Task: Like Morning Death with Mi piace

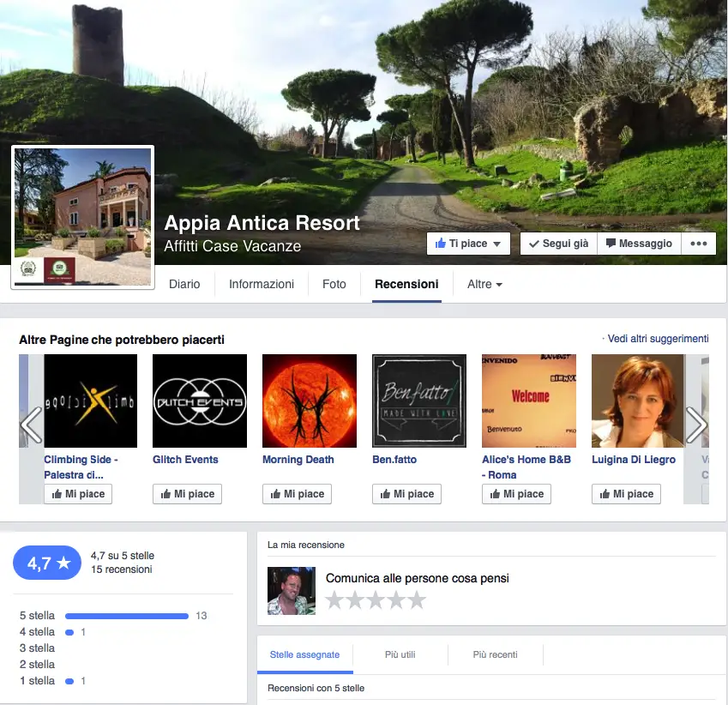Action: point(298,494)
